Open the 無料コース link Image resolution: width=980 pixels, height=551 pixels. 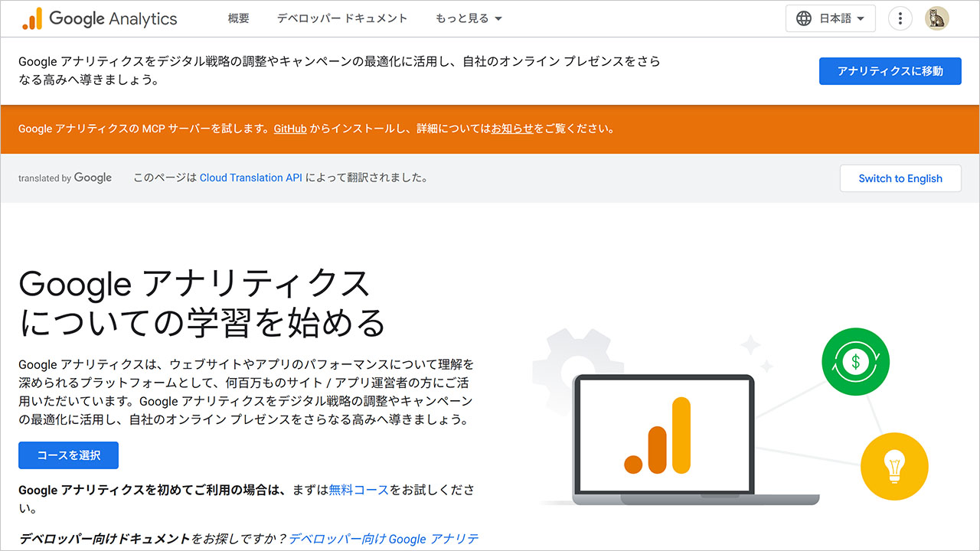click(358, 490)
